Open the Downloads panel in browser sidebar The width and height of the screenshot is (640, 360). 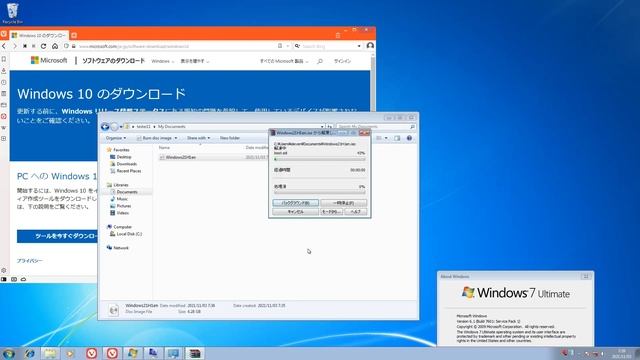(x=4, y=71)
